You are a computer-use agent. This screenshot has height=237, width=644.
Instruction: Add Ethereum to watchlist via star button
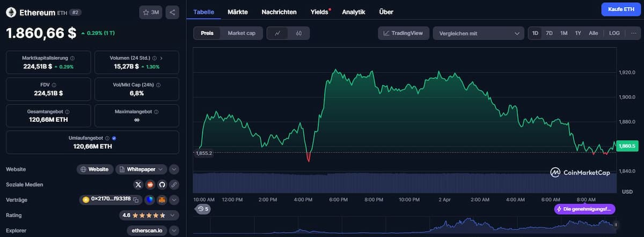click(x=151, y=12)
